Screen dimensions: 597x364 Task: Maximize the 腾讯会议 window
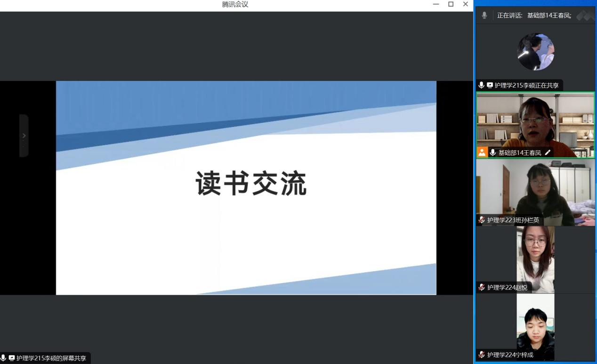point(451,4)
